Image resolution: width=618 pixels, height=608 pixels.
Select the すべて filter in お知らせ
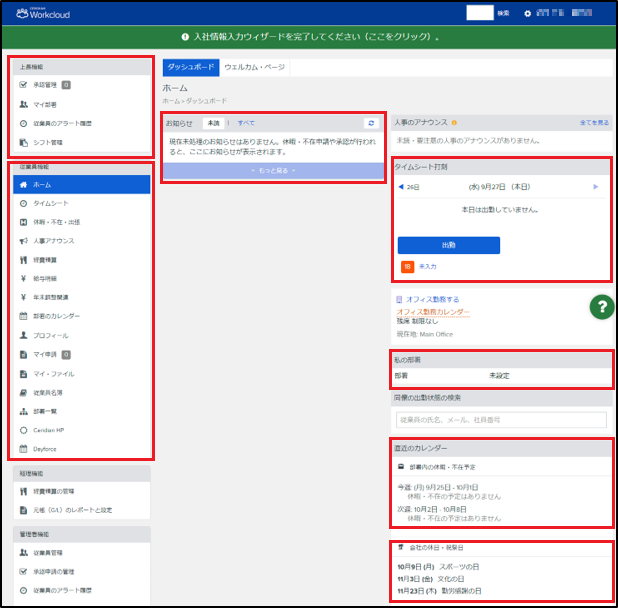pos(246,123)
